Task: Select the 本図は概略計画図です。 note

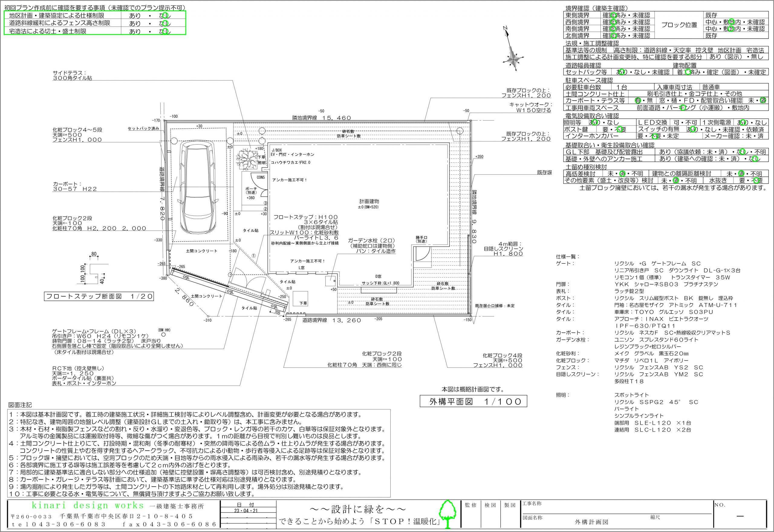Action: [x=473, y=389]
